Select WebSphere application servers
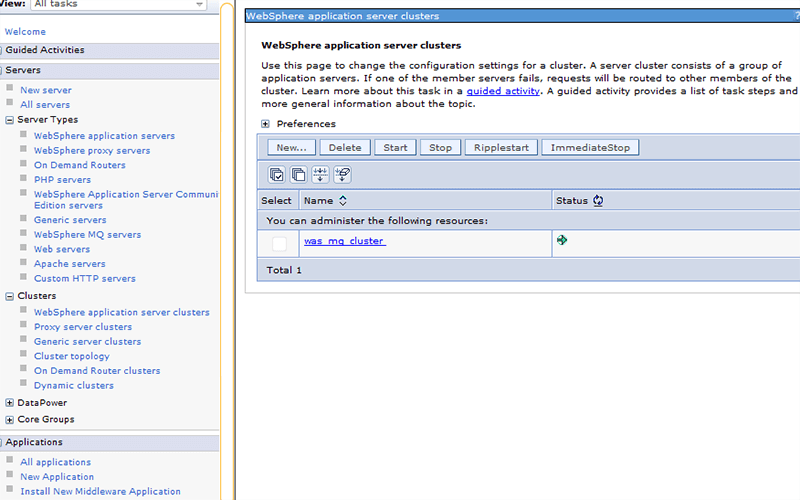The image size is (800, 500). pyautogui.click(x=104, y=136)
